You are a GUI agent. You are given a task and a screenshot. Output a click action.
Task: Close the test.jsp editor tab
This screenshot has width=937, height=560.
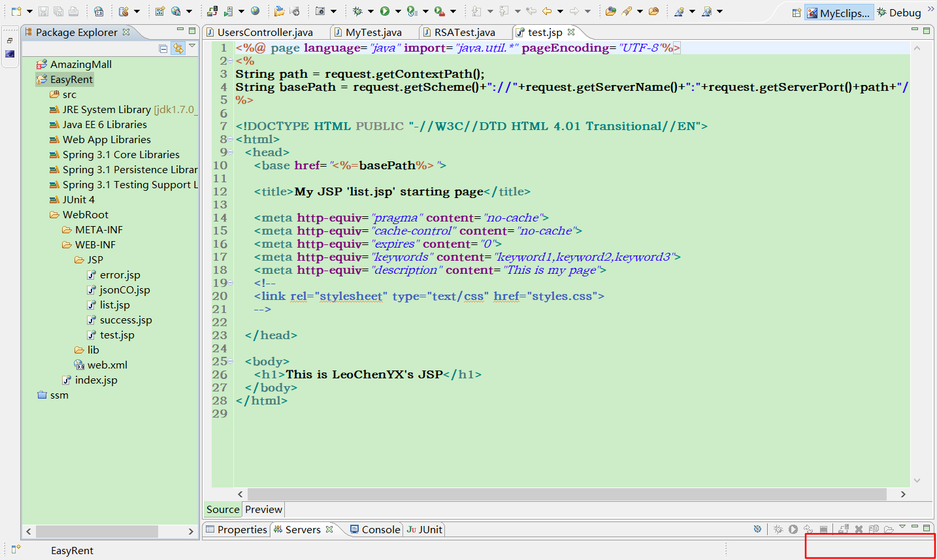(x=571, y=31)
